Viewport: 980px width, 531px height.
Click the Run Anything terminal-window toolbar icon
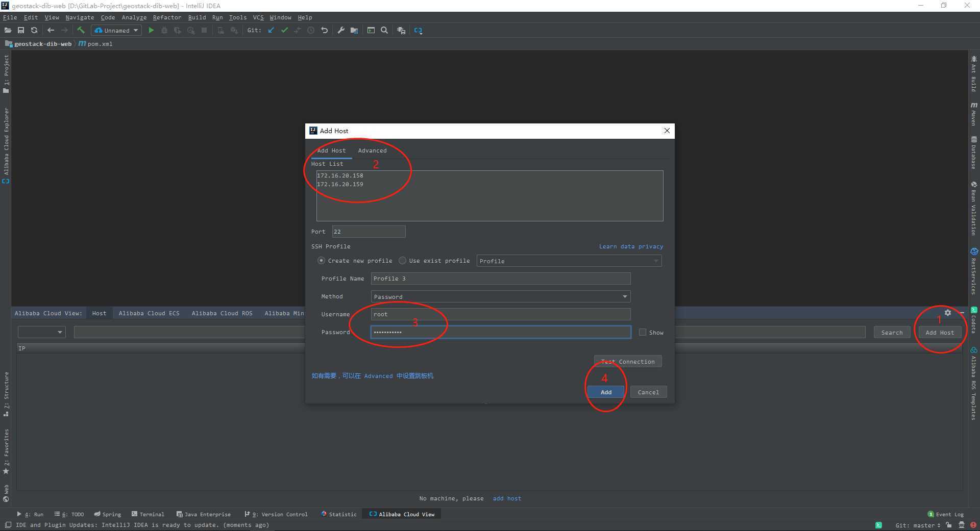coord(371,31)
